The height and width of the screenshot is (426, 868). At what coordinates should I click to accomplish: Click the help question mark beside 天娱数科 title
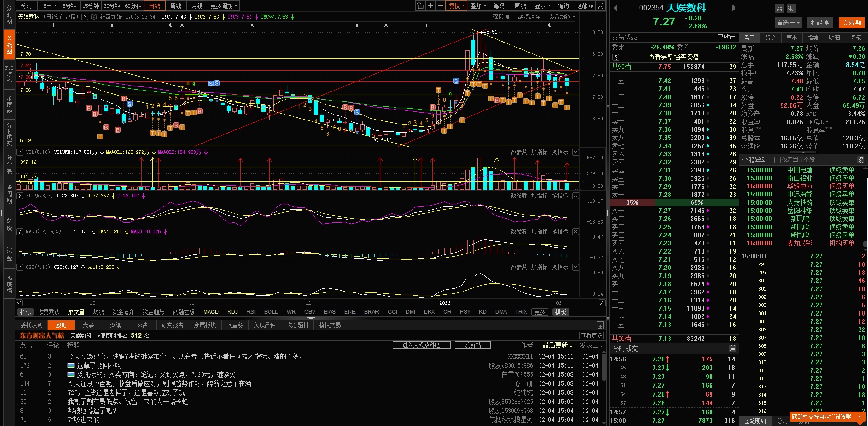[x=85, y=17]
